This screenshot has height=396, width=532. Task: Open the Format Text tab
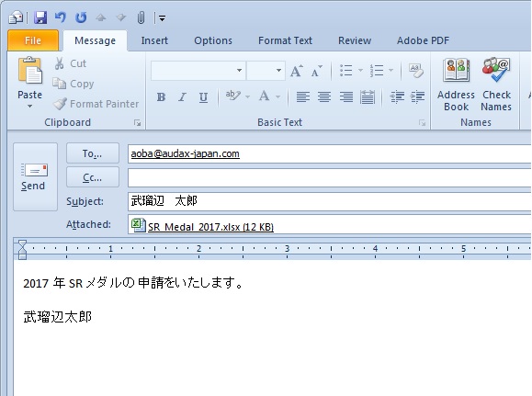[x=285, y=40]
